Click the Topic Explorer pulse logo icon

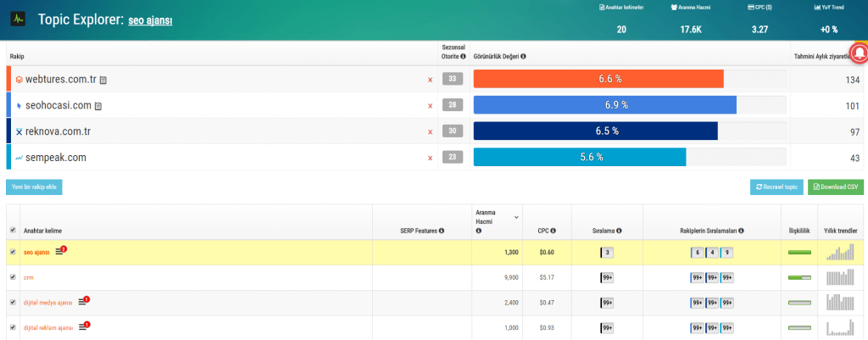(x=19, y=20)
